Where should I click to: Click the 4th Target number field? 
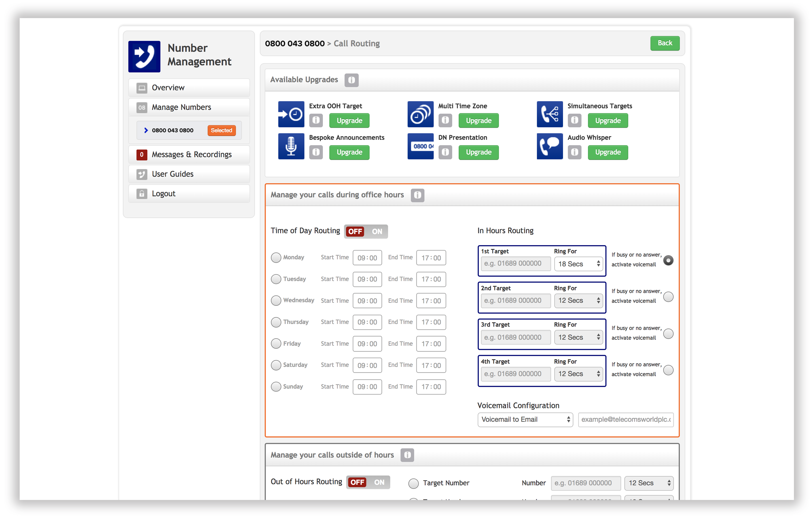click(x=516, y=374)
